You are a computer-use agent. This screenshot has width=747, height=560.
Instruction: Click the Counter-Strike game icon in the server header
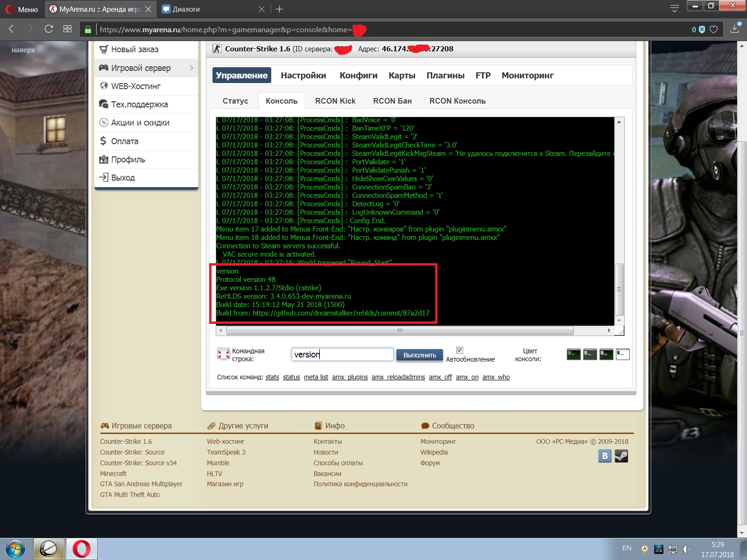point(217,49)
